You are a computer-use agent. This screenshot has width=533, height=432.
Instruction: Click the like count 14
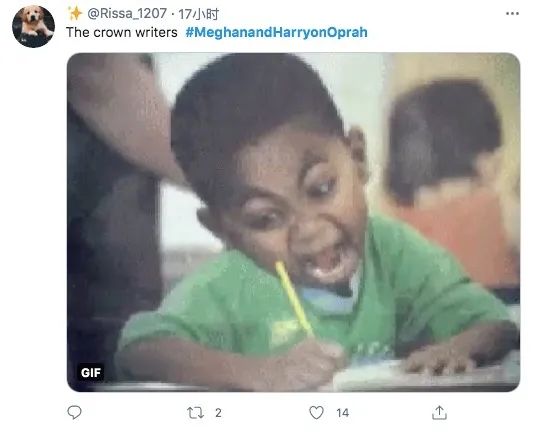[x=342, y=413]
